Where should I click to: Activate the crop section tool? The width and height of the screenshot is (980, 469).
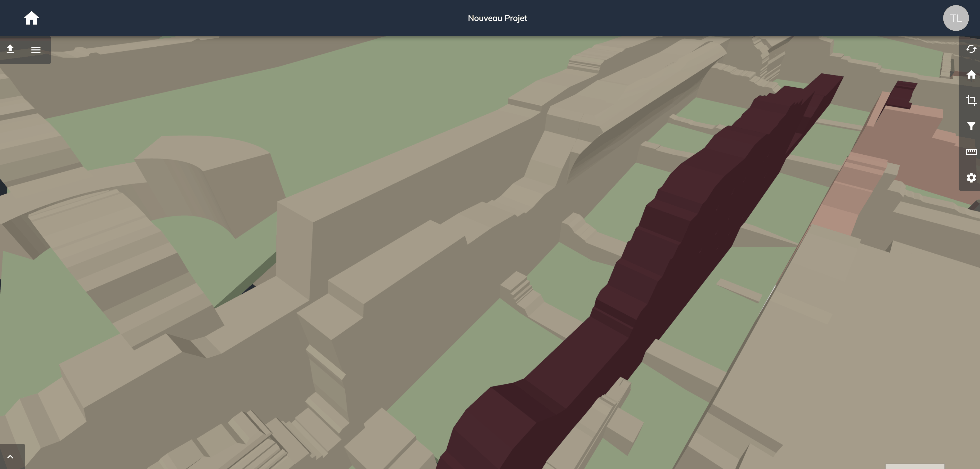coord(971,100)
